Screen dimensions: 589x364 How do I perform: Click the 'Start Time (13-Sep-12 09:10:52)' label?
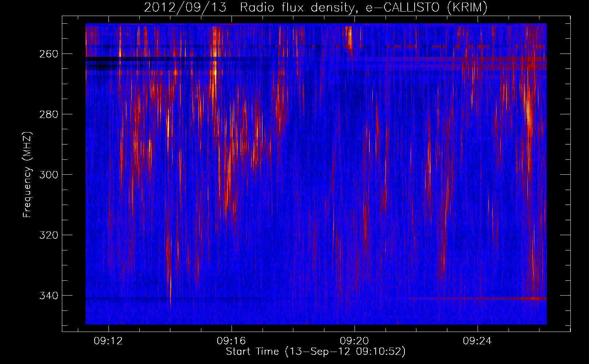pos(316,352)
